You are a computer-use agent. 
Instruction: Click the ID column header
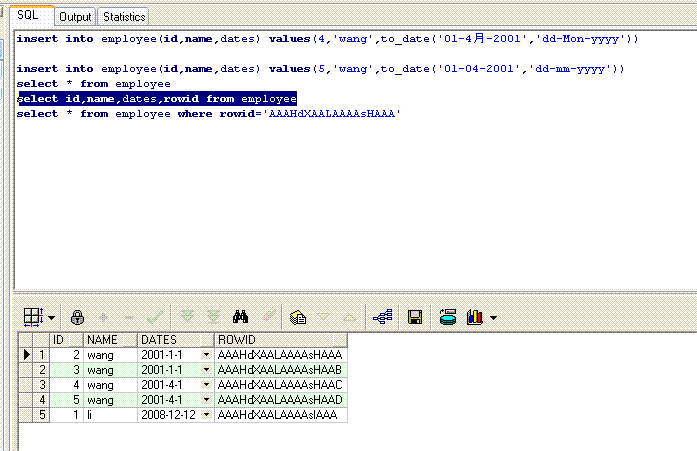click(x=66, y=340)
